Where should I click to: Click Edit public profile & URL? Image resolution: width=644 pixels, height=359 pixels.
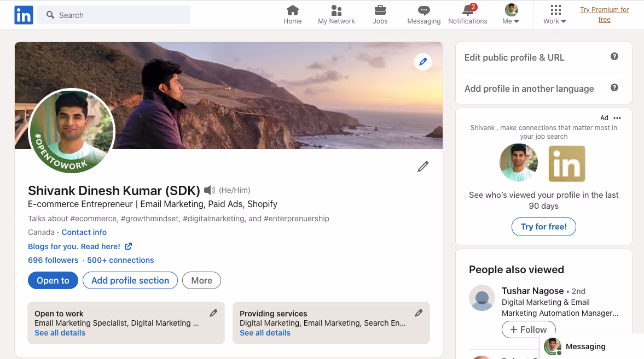pos(514,57)
